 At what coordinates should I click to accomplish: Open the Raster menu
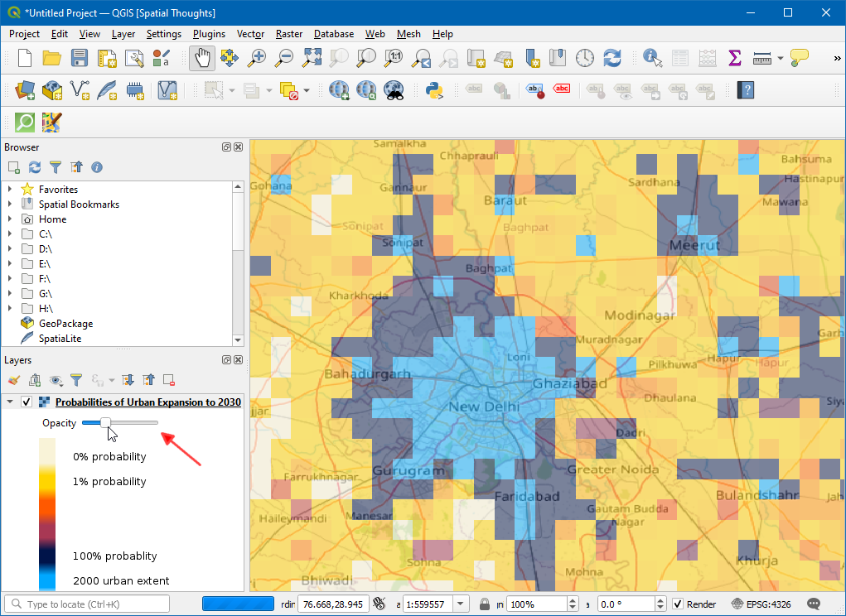[289, 34]
